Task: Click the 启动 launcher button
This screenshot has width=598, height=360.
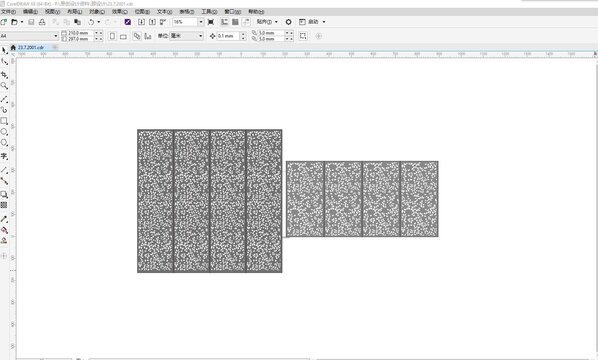Action: [313, 22]
